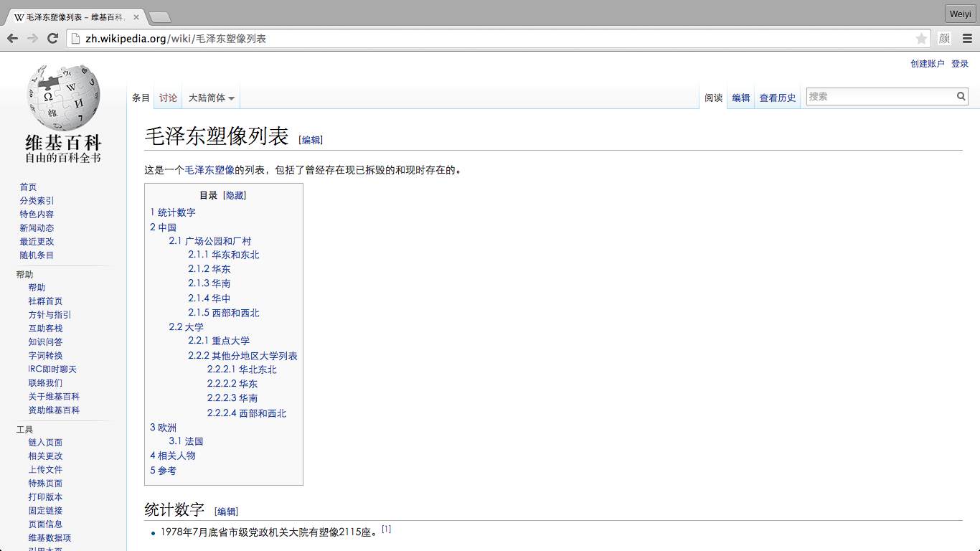Click the browser back arrow

(12, 39)
